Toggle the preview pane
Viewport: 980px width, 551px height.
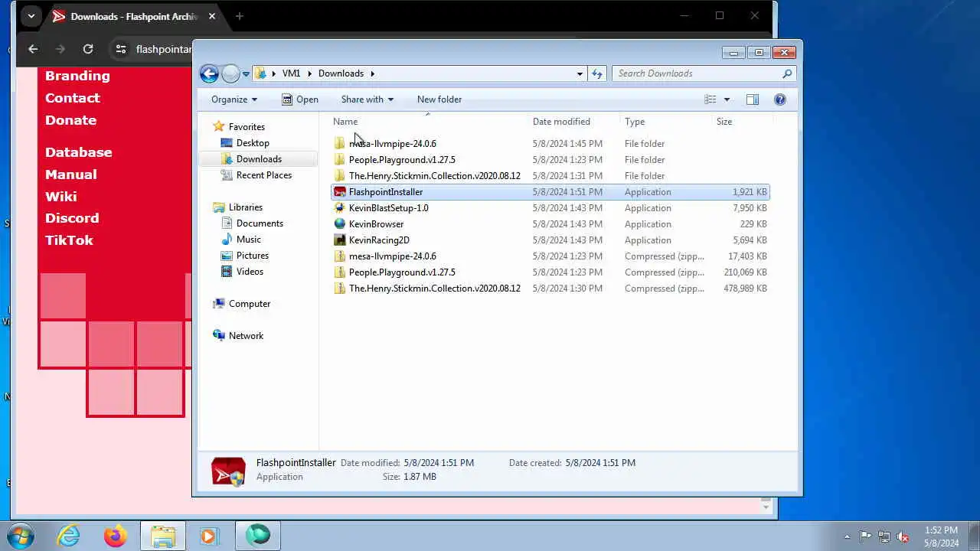(753, 99)
